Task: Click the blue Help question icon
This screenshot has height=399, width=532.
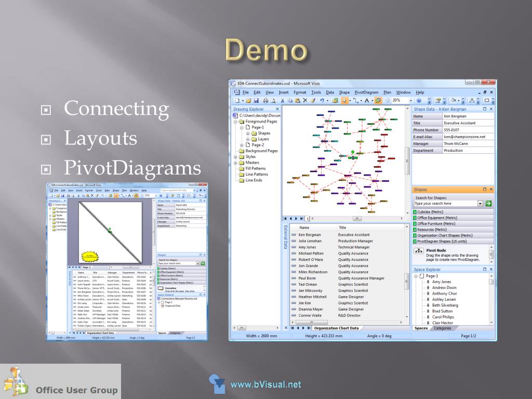Action: coord(419,100)
